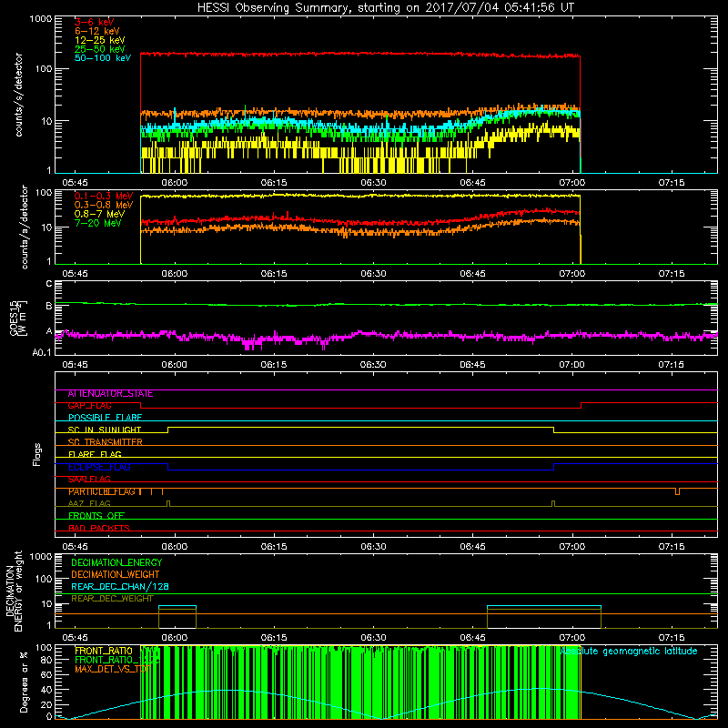The width and height of the screenshot is (728, 728).
Task: Click the yellow FRONT_RATIO legend label
Action: (104, 651)
